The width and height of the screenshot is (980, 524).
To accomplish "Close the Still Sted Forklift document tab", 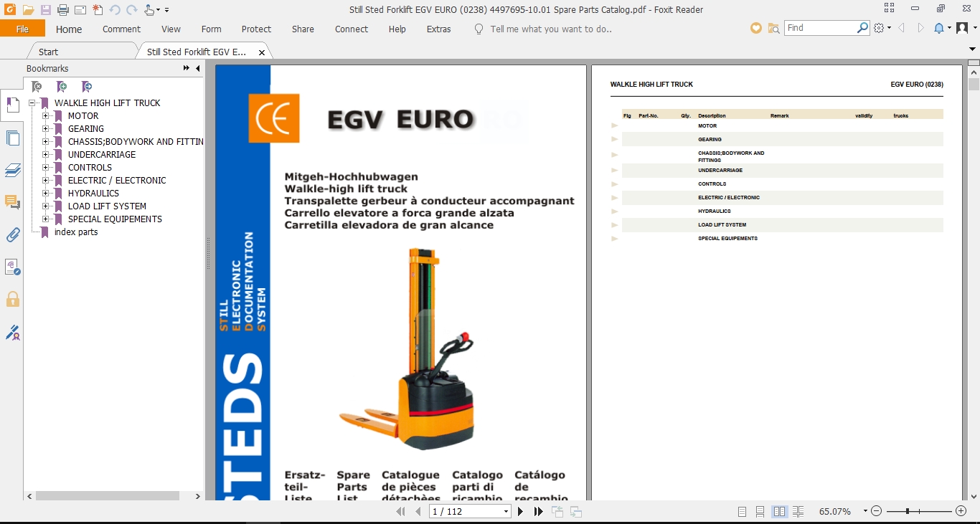I will tap(262, 52).
